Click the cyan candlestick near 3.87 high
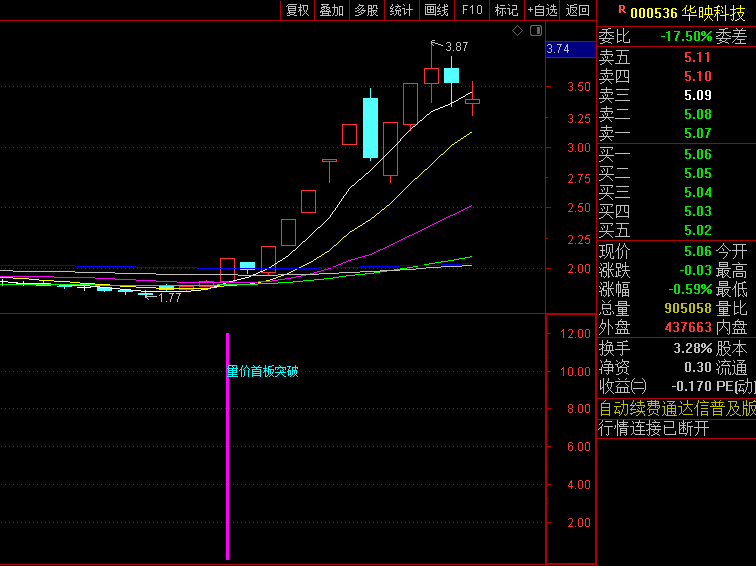The height and width of the screenshot is (566, 756). coord(451,76)
